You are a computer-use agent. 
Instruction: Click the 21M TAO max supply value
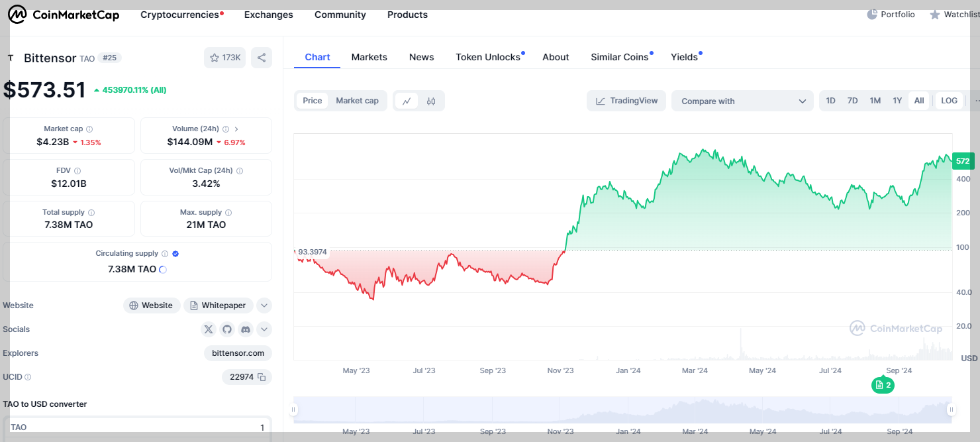206,225
